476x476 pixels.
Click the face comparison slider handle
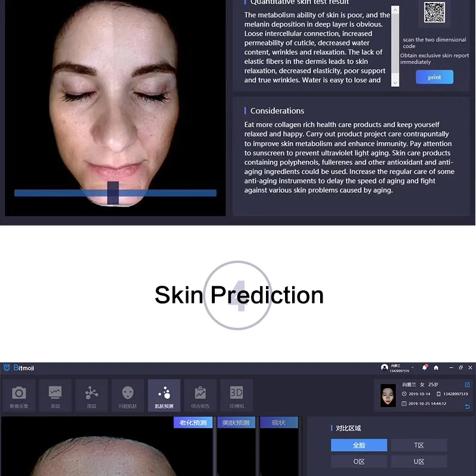tap(113, 193)
